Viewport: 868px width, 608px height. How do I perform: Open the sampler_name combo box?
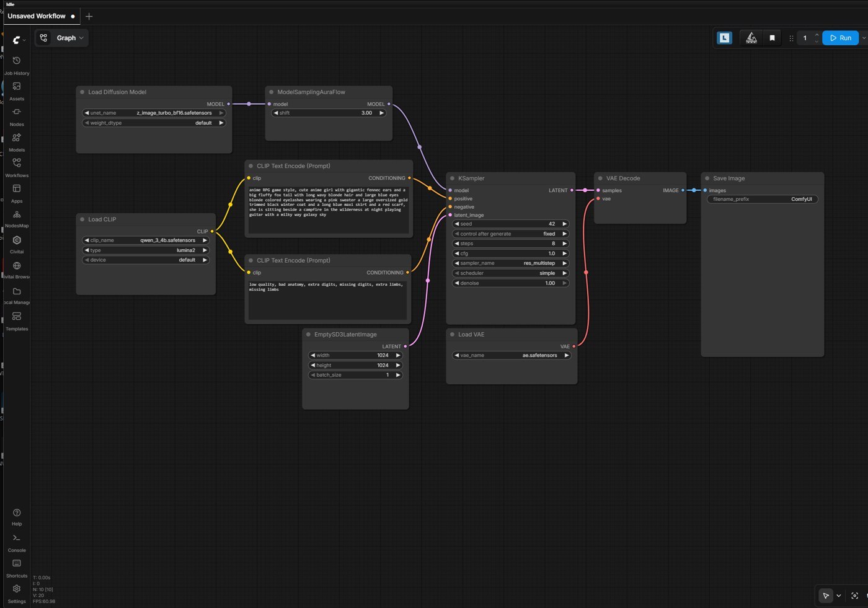click(x=511, y=263)
